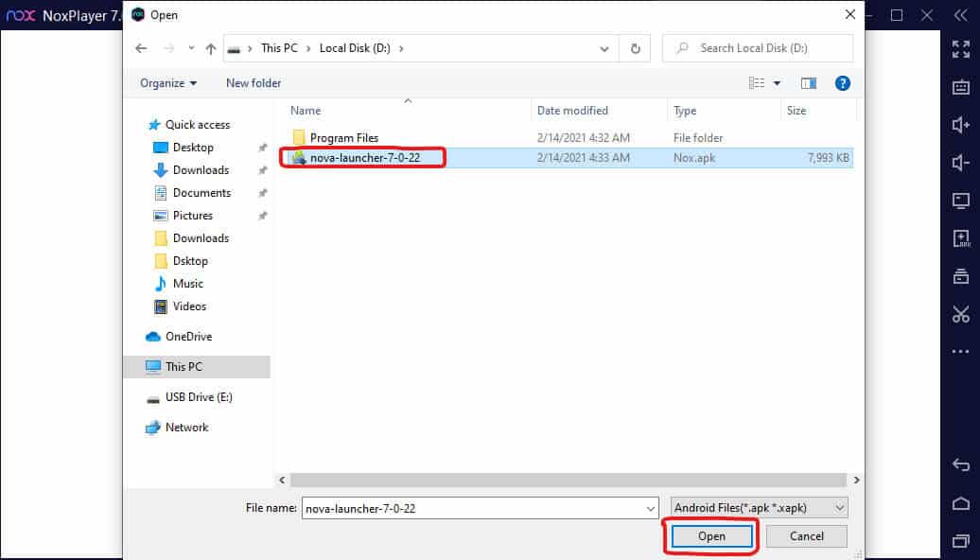Open recent locations dropdown arrow

[x=191, y=48]
